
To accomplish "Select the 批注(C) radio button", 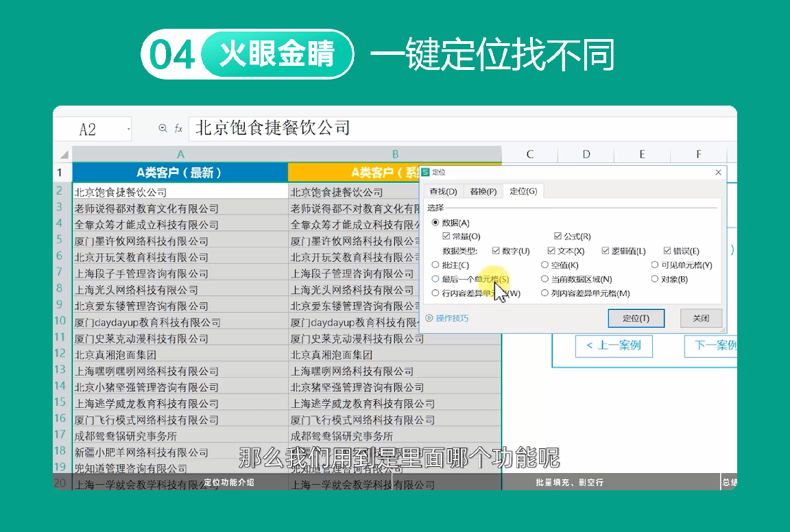I will pyautogui.click(x=435, y=265).
